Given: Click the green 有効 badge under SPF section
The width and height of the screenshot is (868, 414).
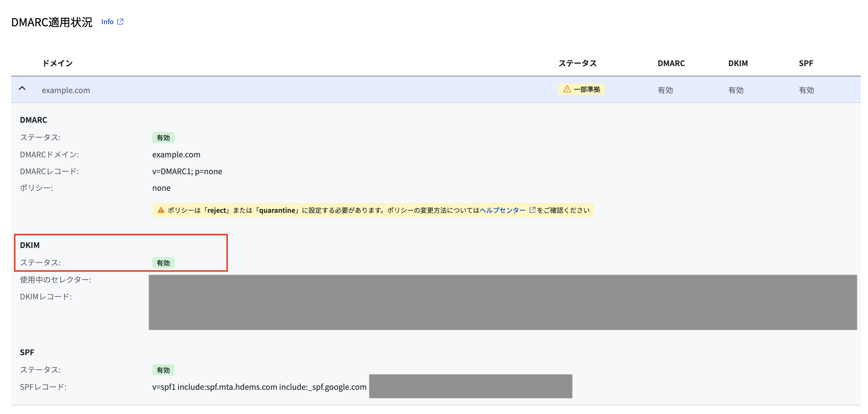Looking at the screenshot, I should coord(163,370).
